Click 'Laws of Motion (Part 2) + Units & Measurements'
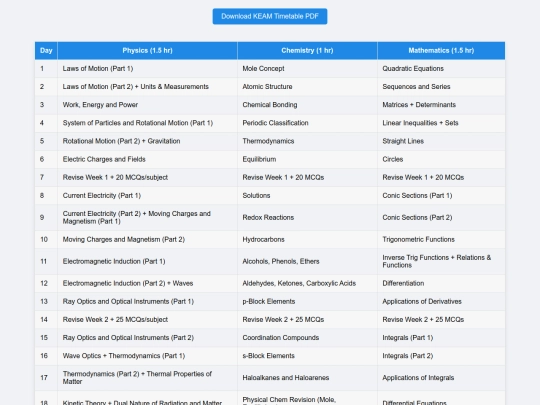This screenshot has height=405, width=540. [147, 87]
